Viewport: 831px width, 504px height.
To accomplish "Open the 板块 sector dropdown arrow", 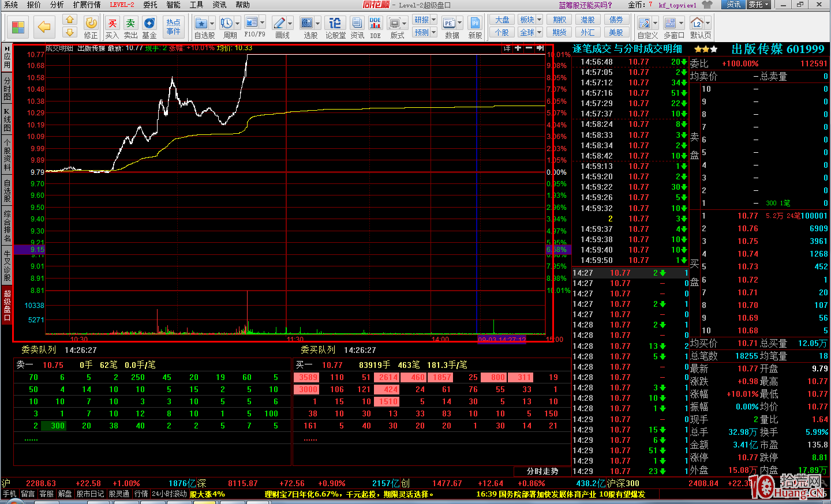I will point(539,20).
